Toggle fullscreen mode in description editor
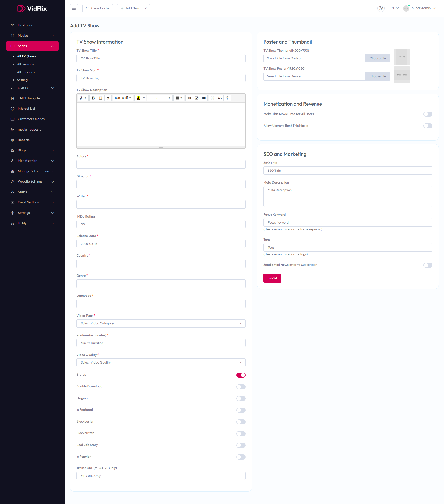 point(212,98)
